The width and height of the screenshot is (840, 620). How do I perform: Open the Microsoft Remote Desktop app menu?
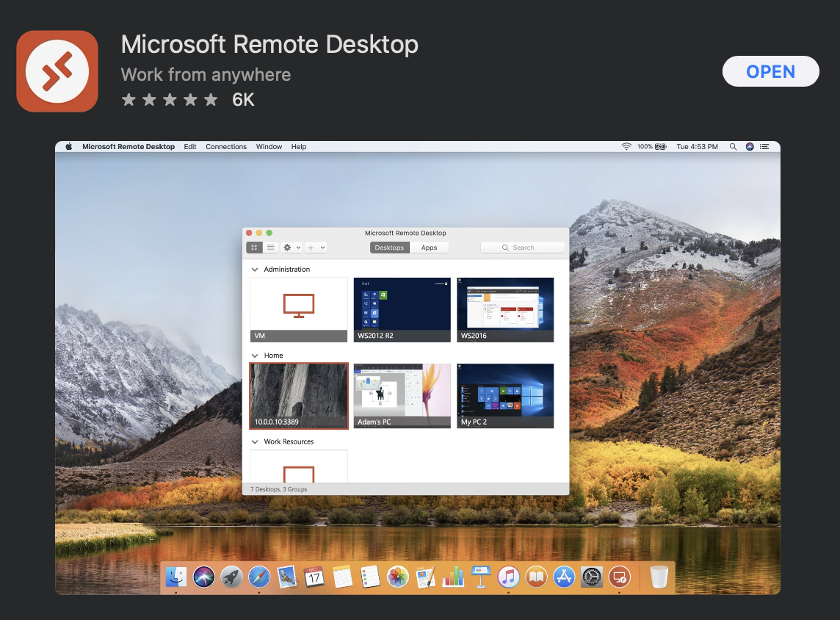[x=128, y=147]
